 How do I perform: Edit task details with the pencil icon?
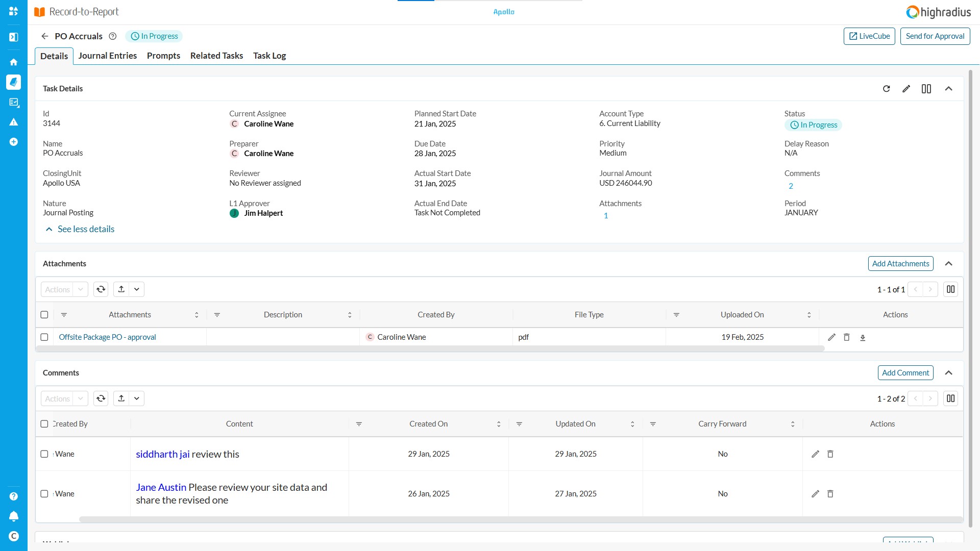(906, 89)
